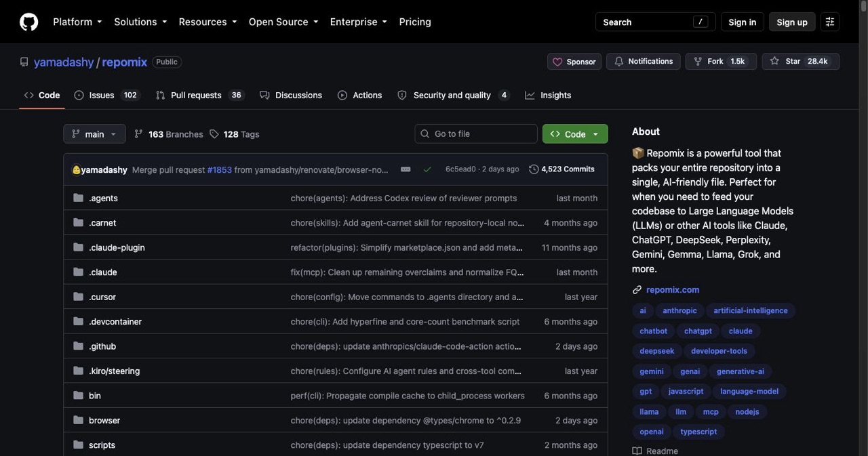
Task: Open pull request #1853 link
Action: click(x=220, y=169)
